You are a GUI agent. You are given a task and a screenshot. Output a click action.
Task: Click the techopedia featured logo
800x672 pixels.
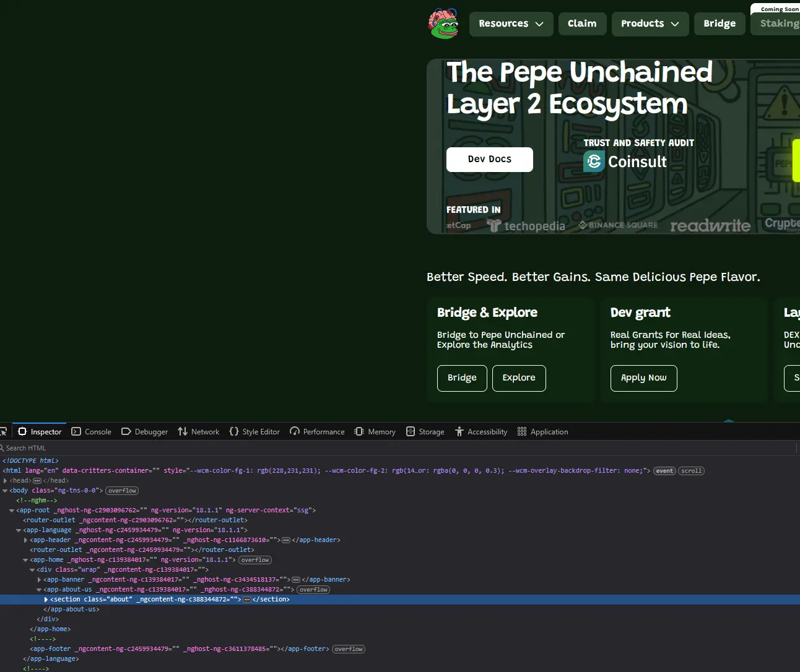click(x=526, y=226)
